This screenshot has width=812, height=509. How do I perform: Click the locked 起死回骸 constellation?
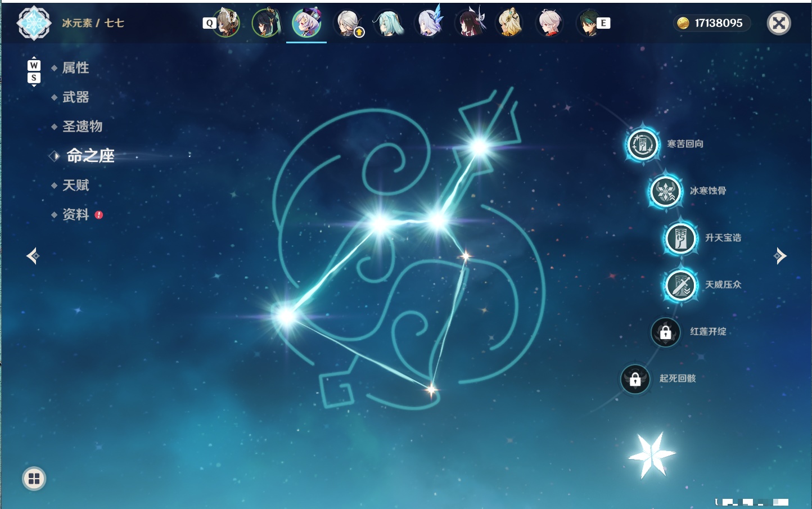(x=635, y=380)
